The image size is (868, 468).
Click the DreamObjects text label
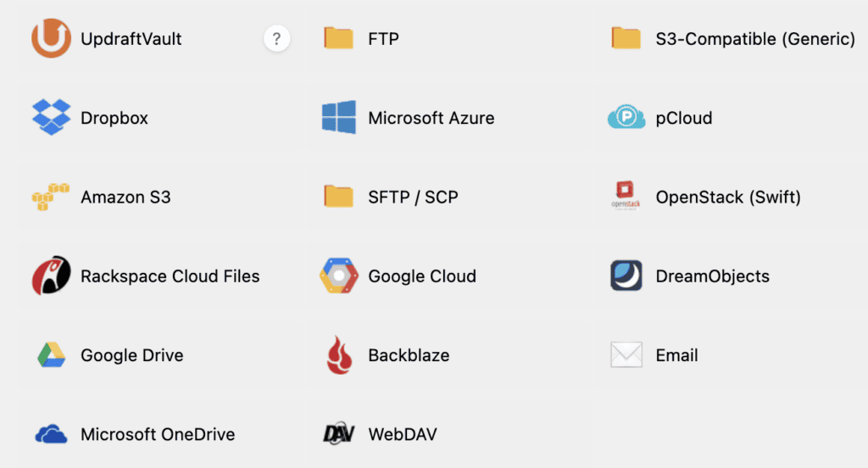point(712,276)
